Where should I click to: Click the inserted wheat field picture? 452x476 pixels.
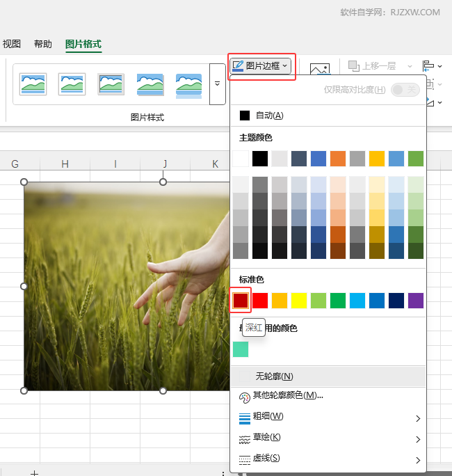pos(127,286)
